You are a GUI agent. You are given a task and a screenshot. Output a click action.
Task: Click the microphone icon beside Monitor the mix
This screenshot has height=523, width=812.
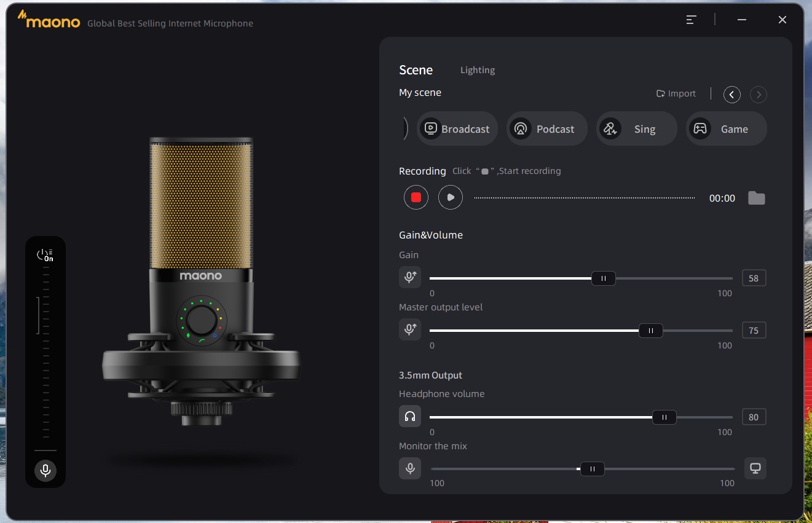pos(410,468)
